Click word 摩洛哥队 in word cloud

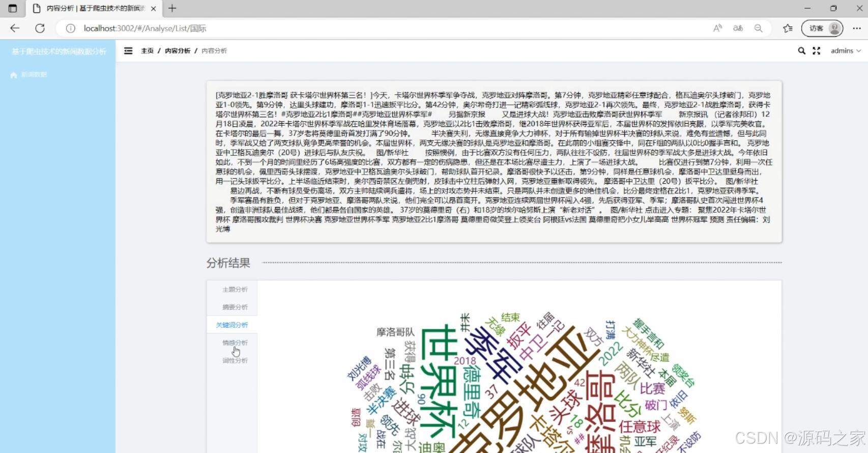click(x=395, y=332)
